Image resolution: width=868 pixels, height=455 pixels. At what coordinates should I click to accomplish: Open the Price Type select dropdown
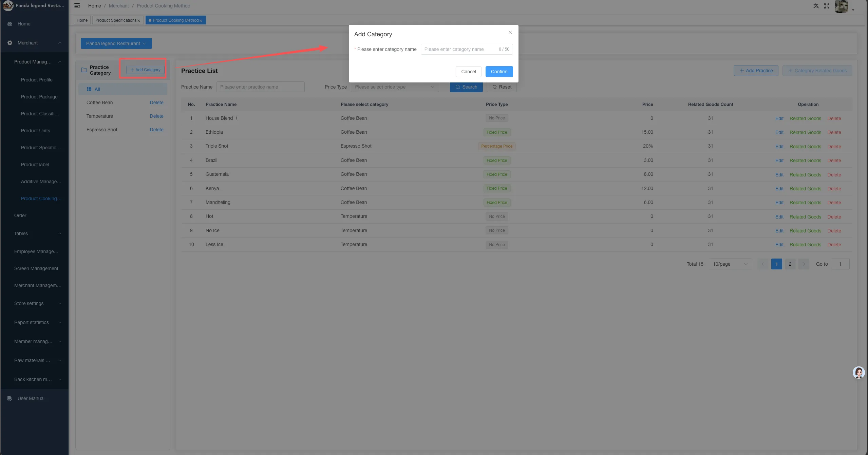pyautogui.click(x=395, y=87)
